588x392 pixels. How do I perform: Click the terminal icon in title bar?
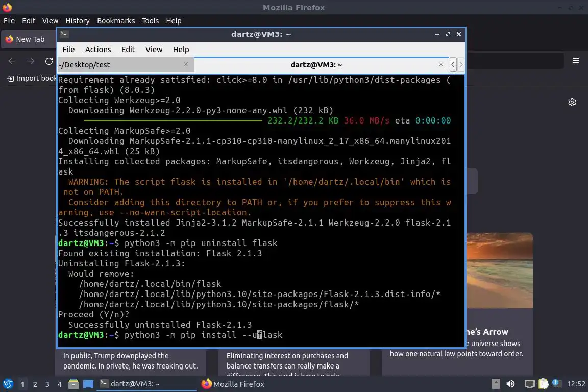click(64, 34)
